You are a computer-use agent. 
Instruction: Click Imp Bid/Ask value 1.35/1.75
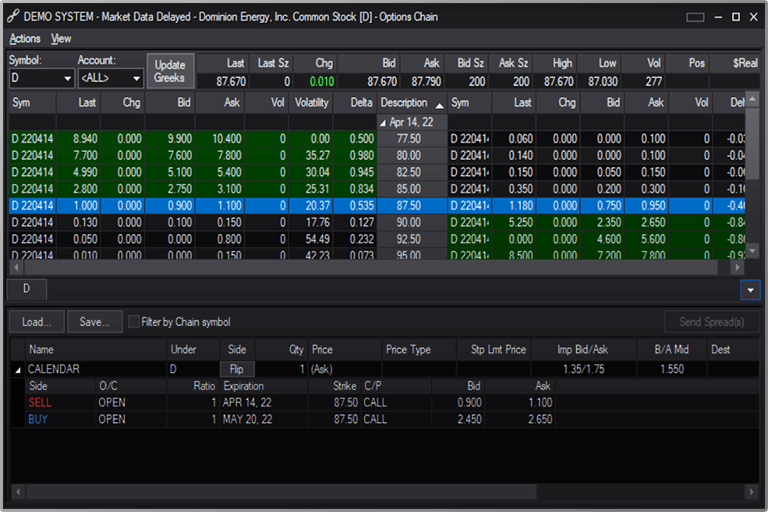pyautogui.click(x=583, y=369)
